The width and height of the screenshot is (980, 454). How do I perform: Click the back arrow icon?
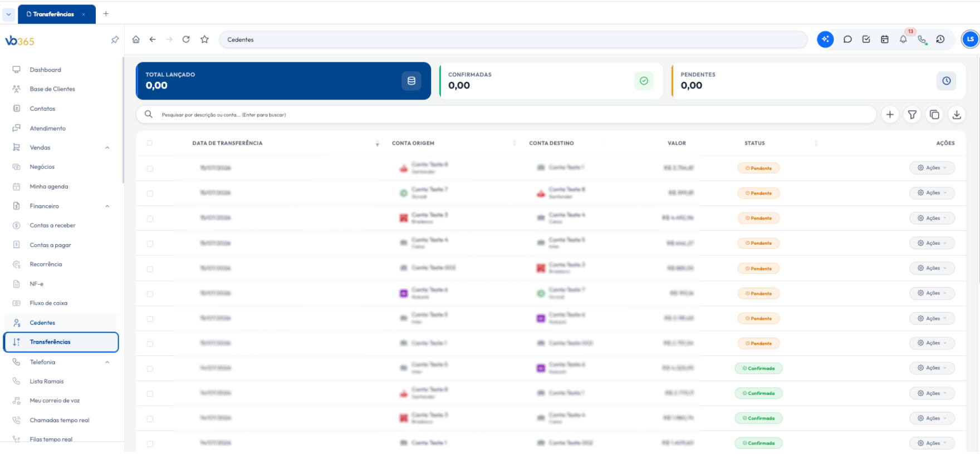[153, 40]
